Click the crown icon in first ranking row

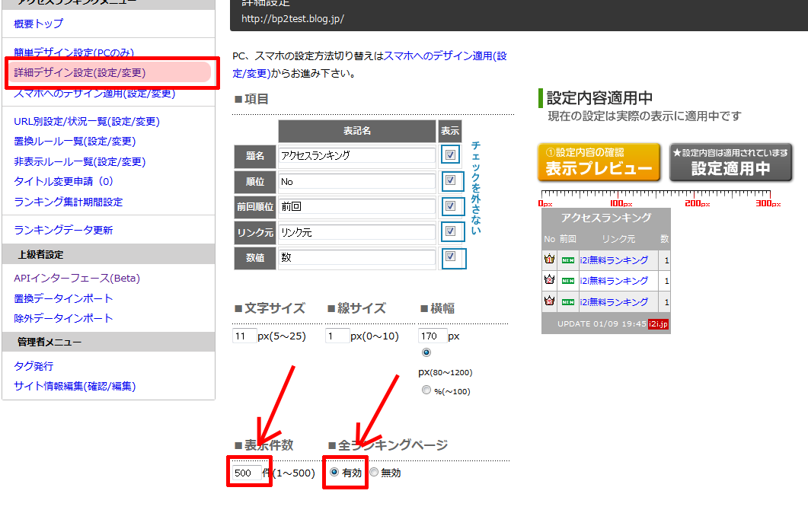tap(549, 260)
